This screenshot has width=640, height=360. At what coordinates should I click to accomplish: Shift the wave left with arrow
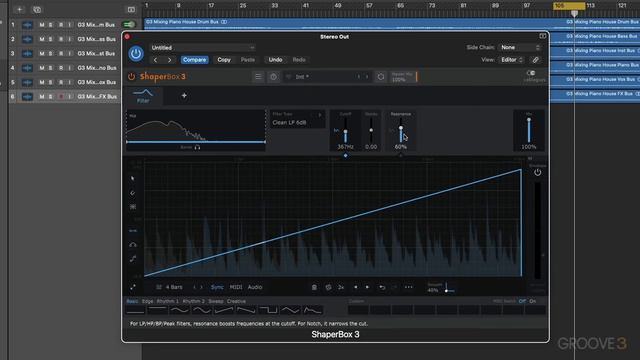(356, 287)
